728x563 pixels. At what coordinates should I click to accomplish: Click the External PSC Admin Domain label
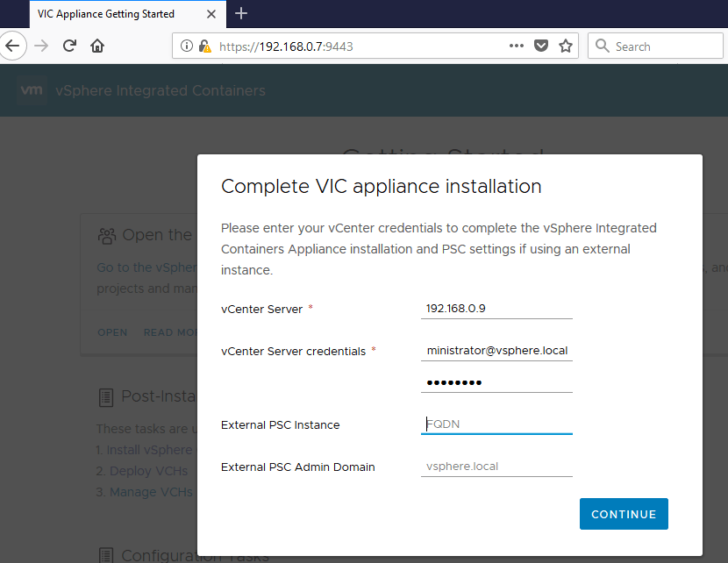pos(298,467)
